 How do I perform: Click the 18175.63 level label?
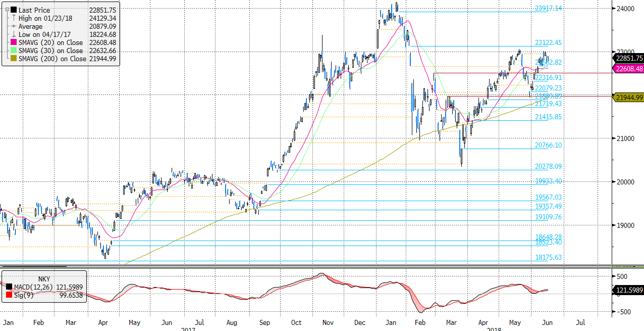pos(548,257)
